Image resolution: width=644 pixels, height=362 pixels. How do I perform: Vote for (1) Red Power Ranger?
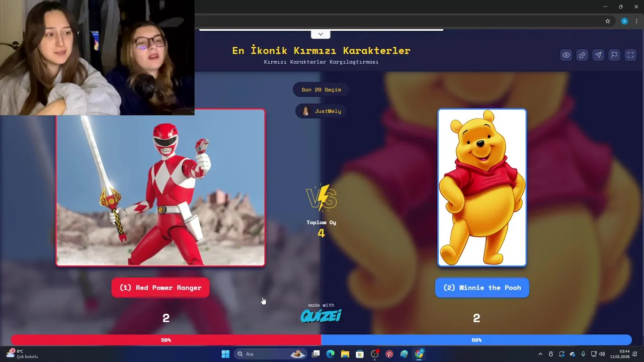(160, 288)
